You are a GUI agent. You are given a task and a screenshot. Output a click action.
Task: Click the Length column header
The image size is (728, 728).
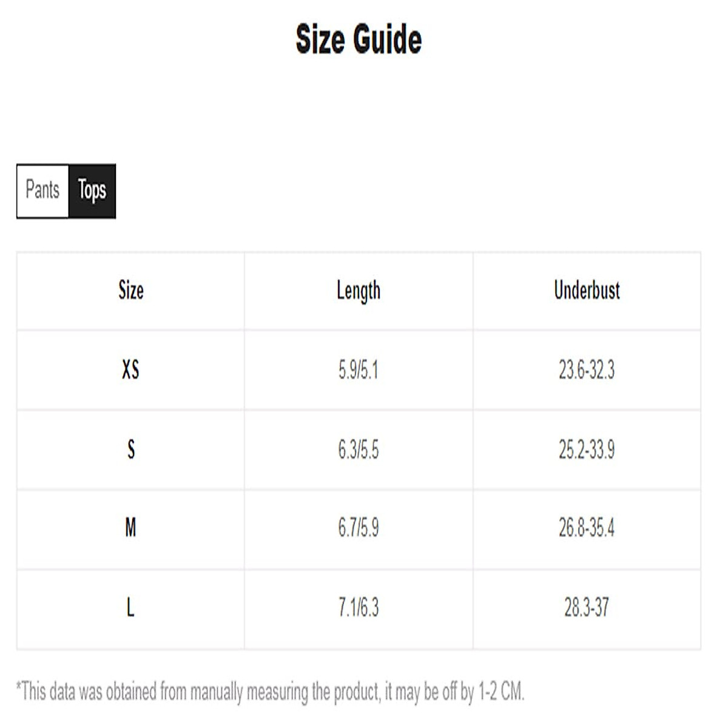point(359,291)
